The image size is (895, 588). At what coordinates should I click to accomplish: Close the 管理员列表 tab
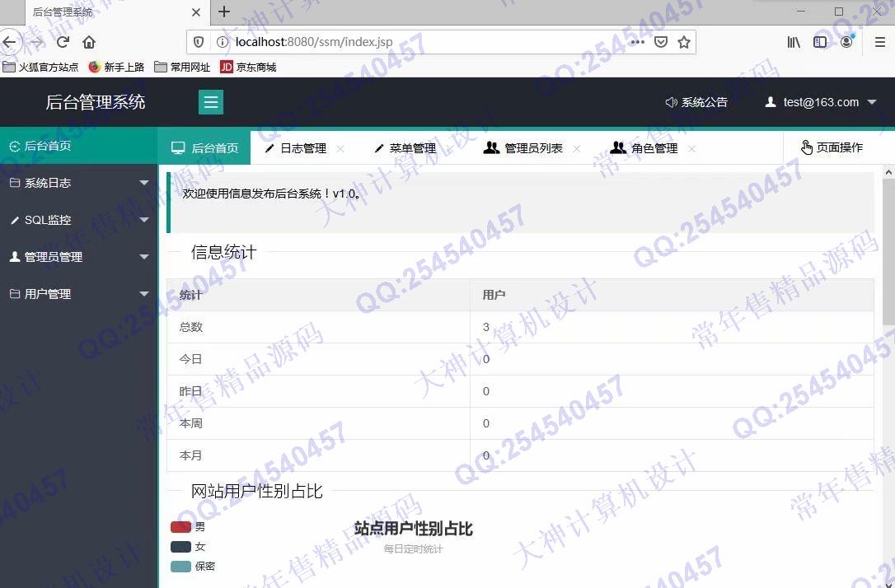tap(577, 148)
